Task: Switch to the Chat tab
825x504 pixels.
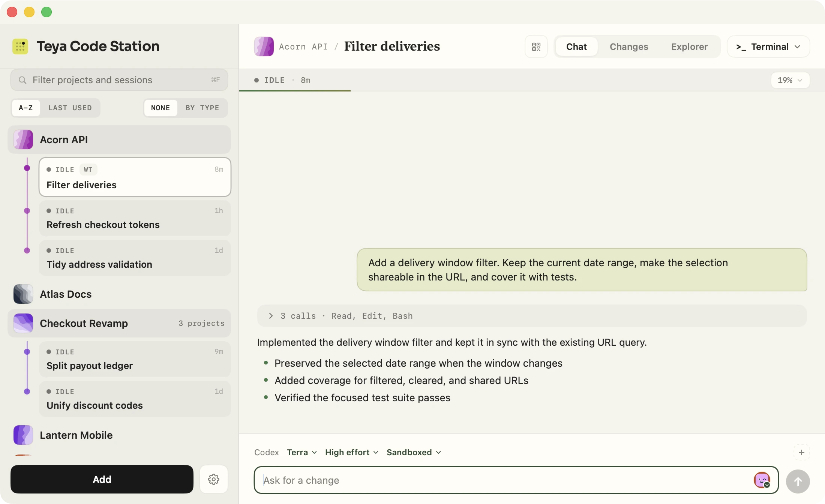Action: coord(576,46)
